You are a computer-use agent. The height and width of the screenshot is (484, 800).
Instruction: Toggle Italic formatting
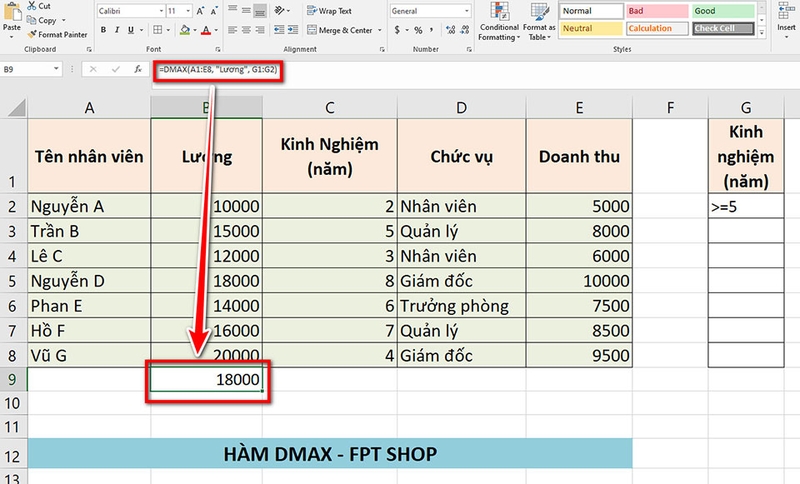coord(117,30)
